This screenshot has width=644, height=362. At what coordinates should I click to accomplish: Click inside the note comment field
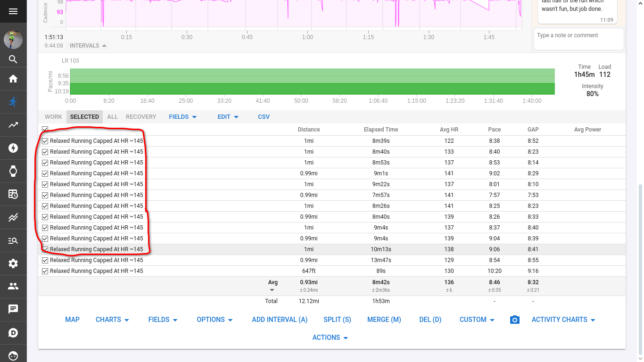pyautogui.click(x=578, y=39)
